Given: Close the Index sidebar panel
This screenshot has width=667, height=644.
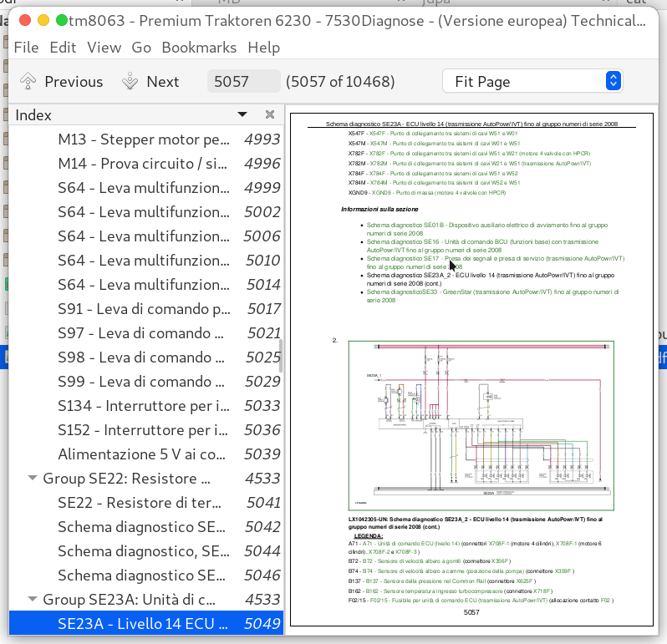Looking at the screenshot, I should (270, 114).
